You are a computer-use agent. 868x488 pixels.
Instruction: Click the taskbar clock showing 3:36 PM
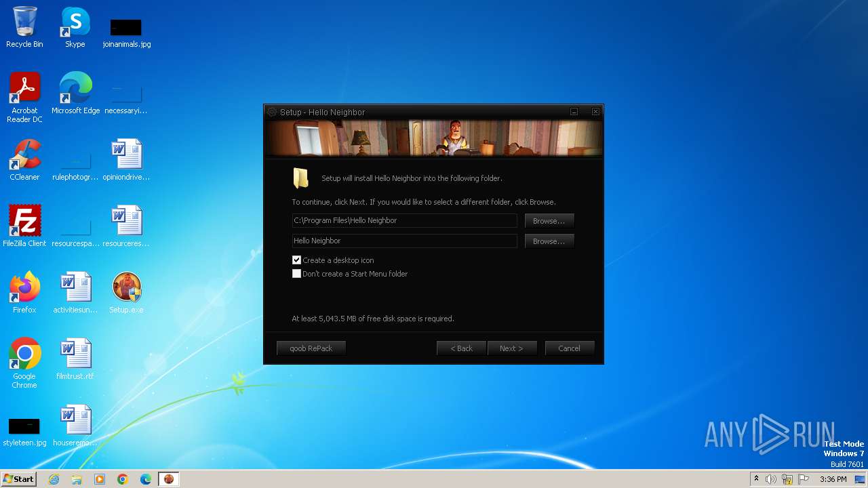tap(833, 479)
